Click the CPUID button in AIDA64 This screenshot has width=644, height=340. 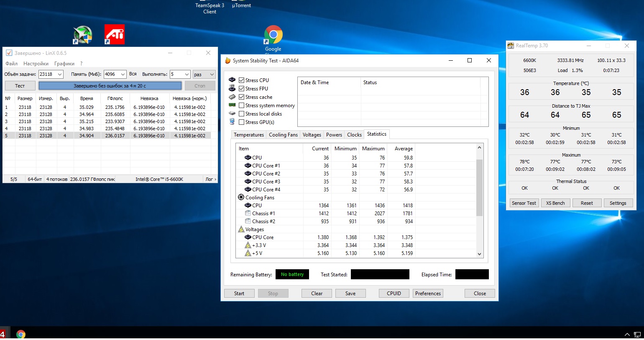[x=394, y=294]
